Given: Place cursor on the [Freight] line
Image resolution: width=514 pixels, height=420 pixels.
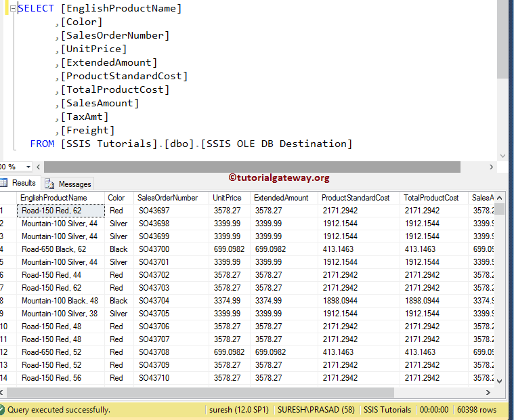Looking at the screenshot, I should (88, 130).
